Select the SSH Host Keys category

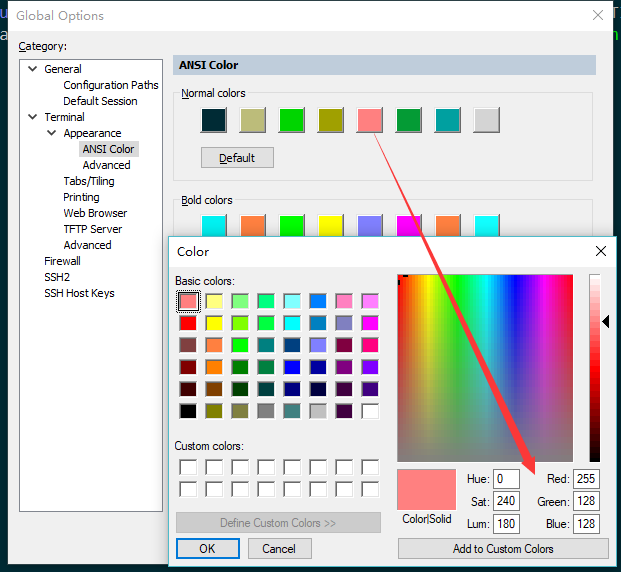coord(79,293)
